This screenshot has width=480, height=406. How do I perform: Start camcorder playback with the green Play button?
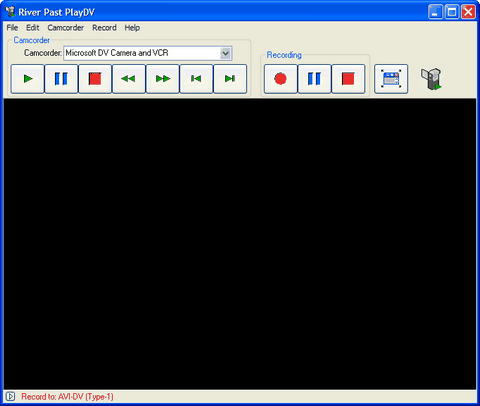tap(28, 79)
